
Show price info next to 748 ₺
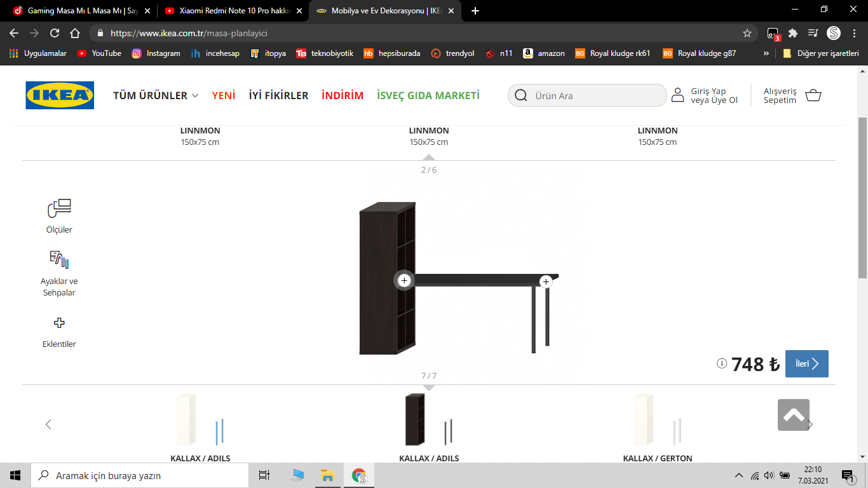coord(722,363)
